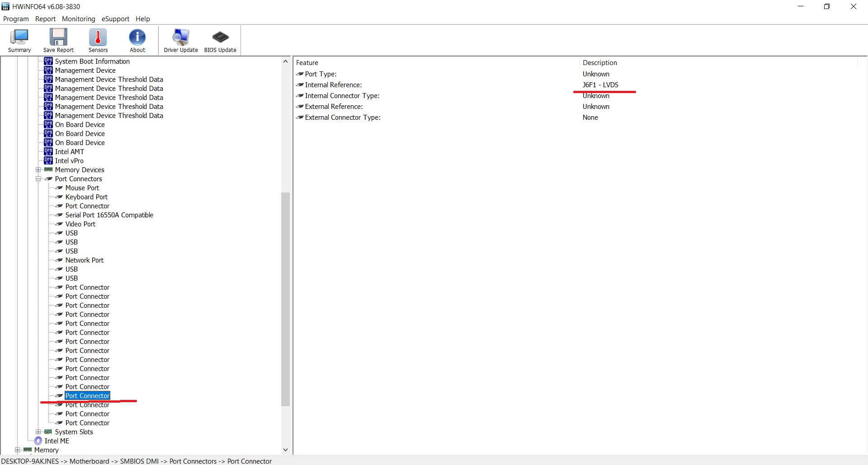Image resolution: width=868 pixels, height=465 pixels.
Task: Click the System Slots label
Action: coord(74,432)
